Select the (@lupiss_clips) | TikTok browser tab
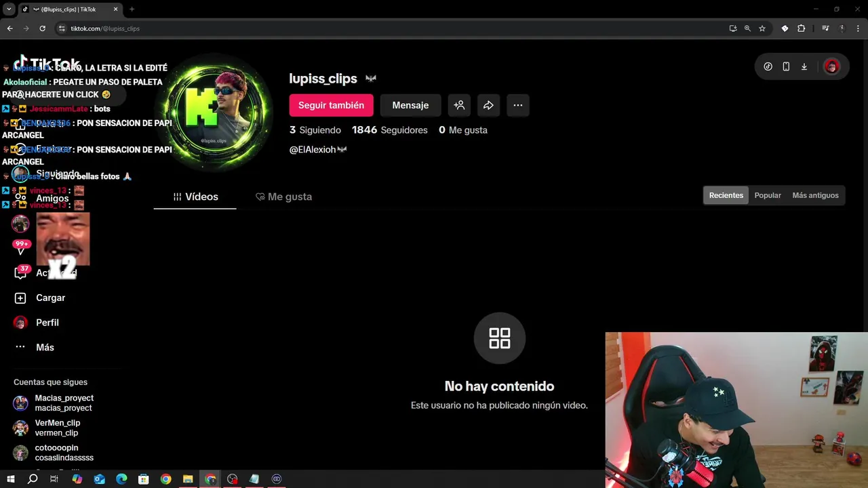The width and height of the screenshot is (868, 488). pyautogui.click(x=70, y=9)
